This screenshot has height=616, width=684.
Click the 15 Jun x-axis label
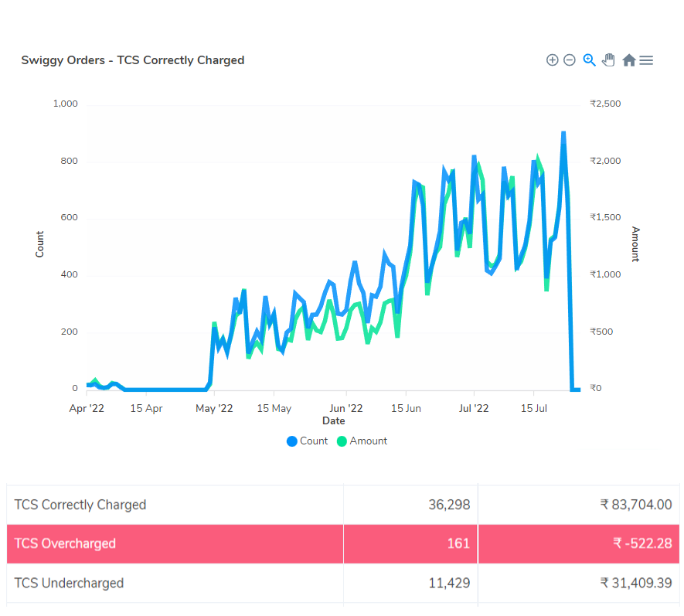pyautogui.click(x=406, y=408)
